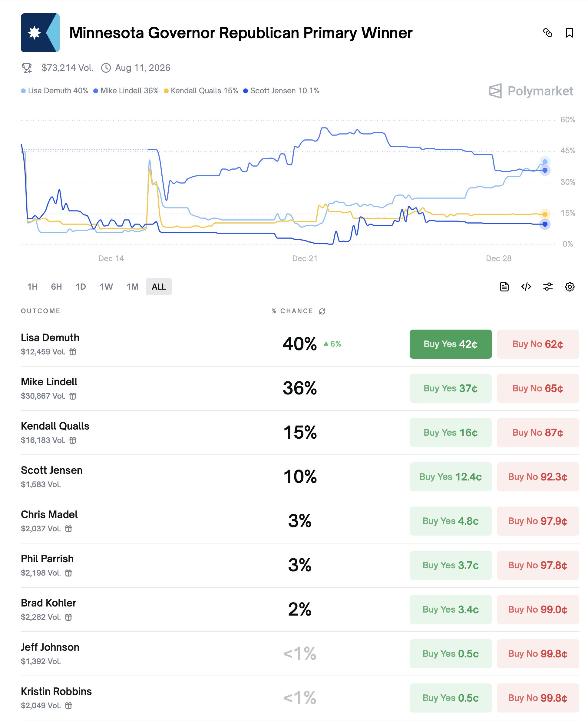
Task: Buy Yes for Scott Jensen at 12.4¢
Action: coord(450,477)
